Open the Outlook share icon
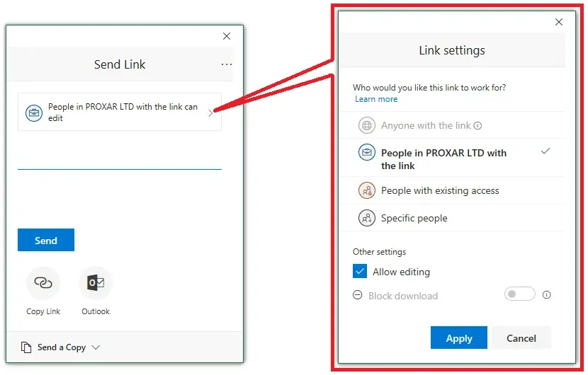Image resolution: width=588 pixels, height=375 pixels. 96,282
